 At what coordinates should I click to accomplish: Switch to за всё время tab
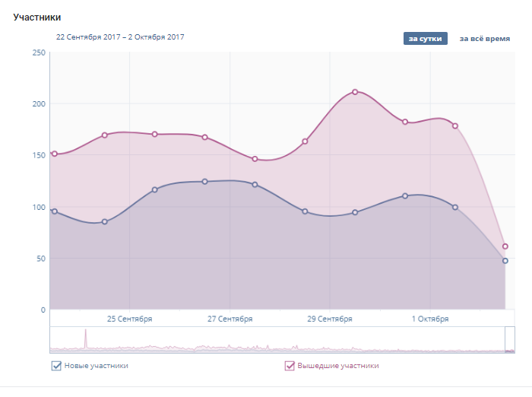click(484, 38)
